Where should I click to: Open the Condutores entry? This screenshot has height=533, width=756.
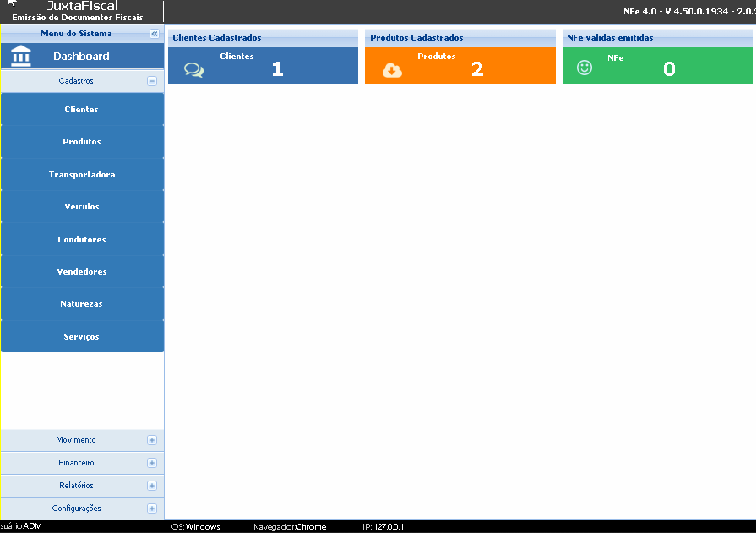pos(82,240)
